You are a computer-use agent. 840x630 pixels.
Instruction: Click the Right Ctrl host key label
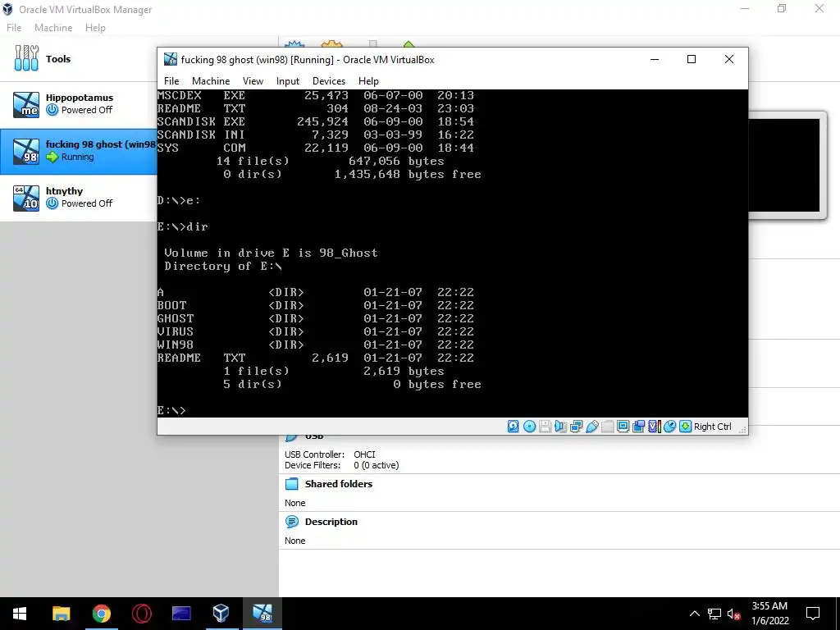tap(713, 427)
